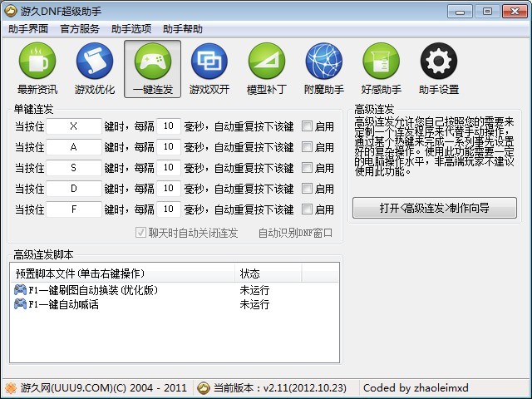Open the 助手选项 menu
This screenshot has width=532, height=399.
point(131,29)
